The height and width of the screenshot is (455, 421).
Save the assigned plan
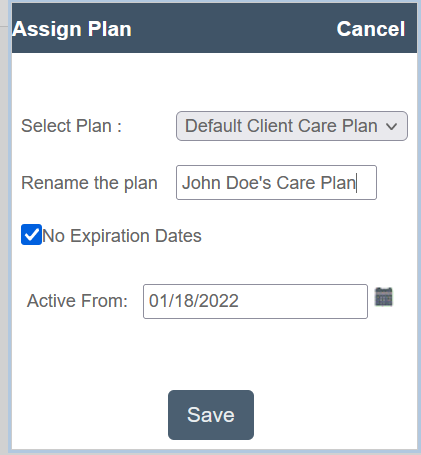click(211, 415)
